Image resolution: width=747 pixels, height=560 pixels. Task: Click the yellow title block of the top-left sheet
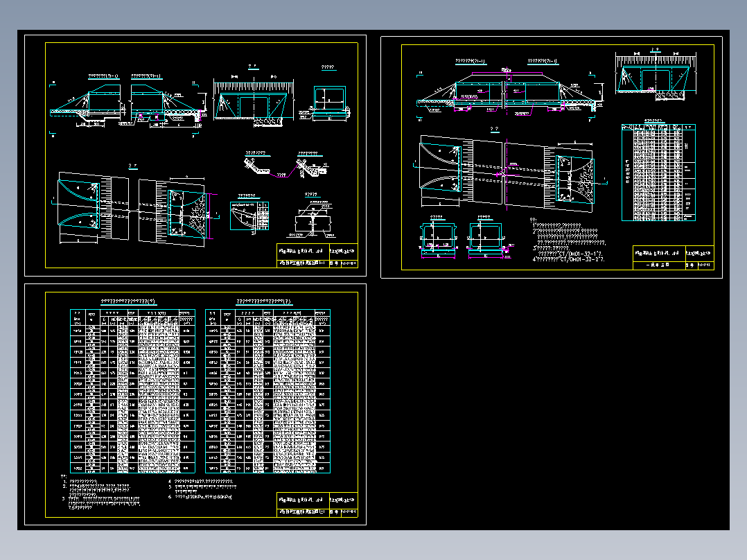(317, 256)
